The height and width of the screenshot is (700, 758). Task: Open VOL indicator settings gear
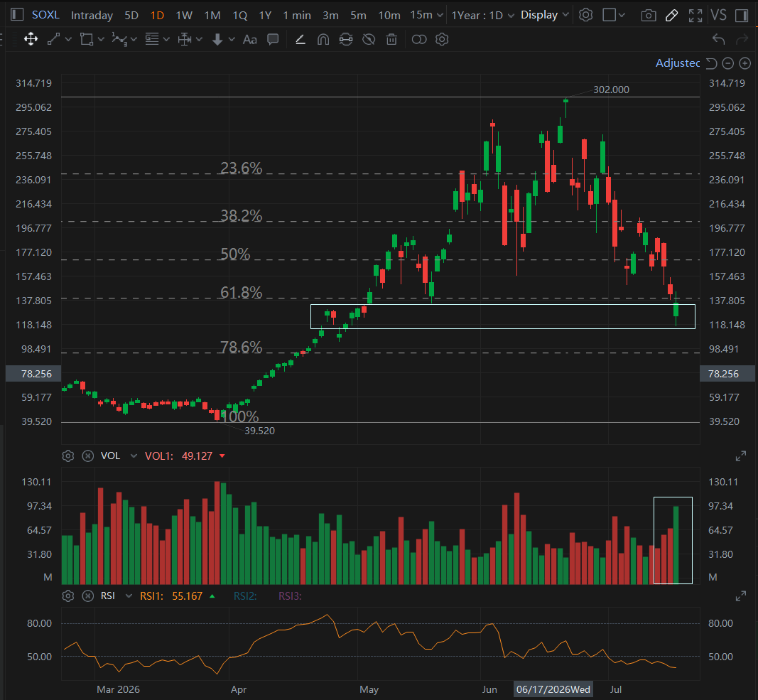[x=68, y=456]
